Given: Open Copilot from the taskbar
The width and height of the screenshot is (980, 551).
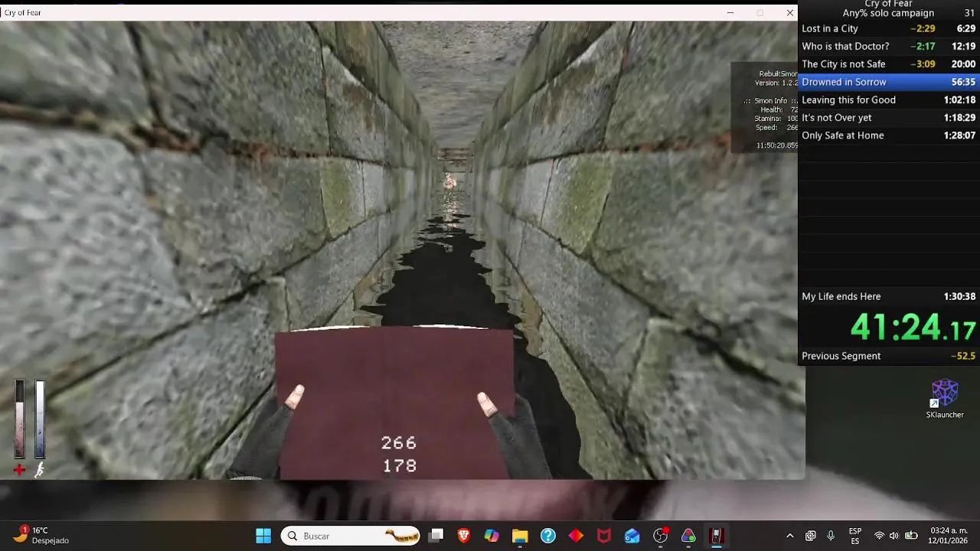Looking at the screenshot, I should 492,536.
